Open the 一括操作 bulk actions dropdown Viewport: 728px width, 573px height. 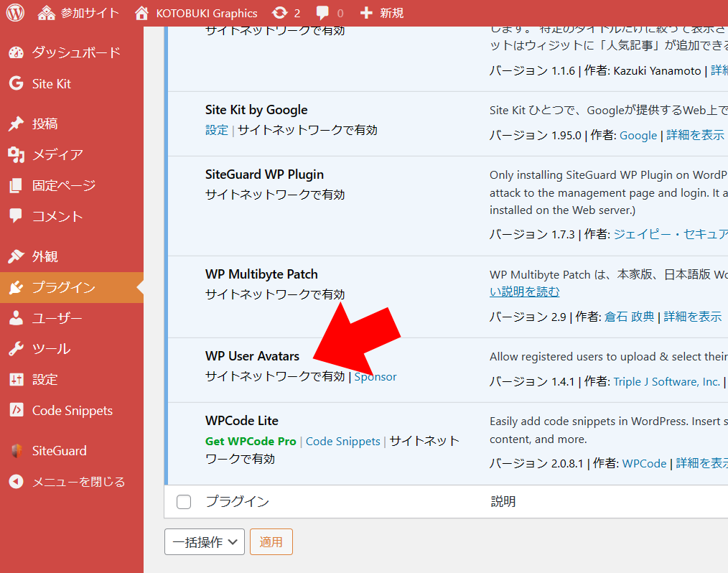(x=205, y=542)
